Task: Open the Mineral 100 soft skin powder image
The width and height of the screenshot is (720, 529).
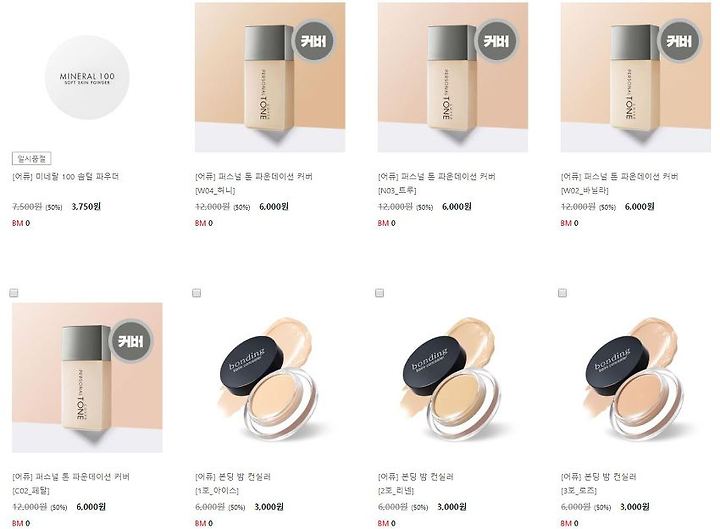Action: click(87, 77)
